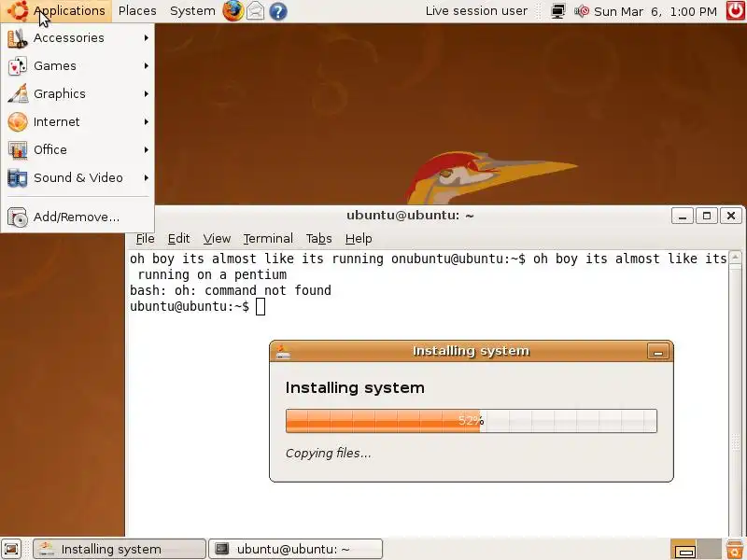
Task: Open the System menu
Action: pyautogui.click(x=192, y=11)
